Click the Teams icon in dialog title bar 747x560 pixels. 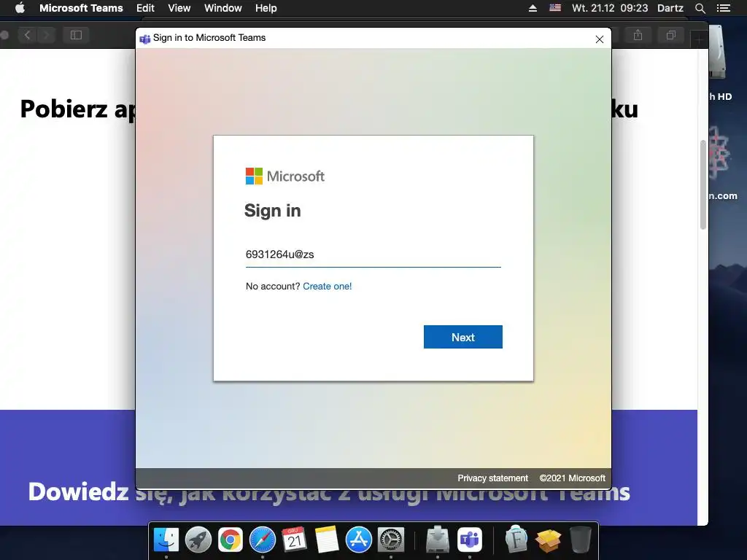pos(145,39)
